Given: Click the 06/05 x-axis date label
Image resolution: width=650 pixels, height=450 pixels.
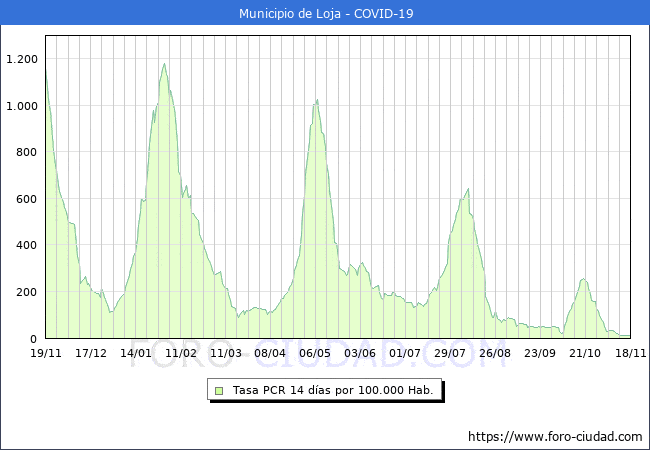Looking at the screenshot, I should click(x=315, y=353).
